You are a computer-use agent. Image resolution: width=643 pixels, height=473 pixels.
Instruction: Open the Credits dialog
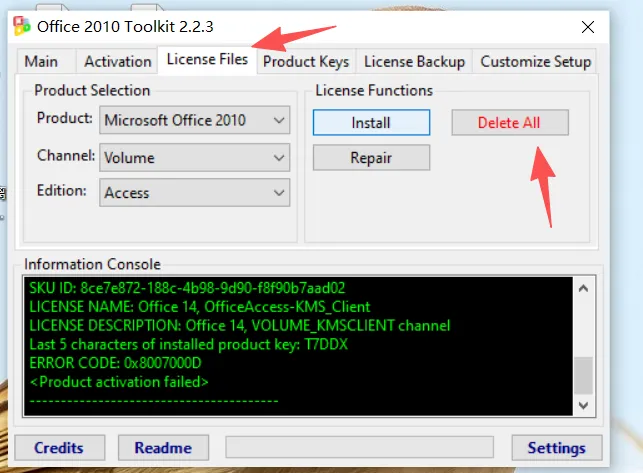tap(59, 448)
